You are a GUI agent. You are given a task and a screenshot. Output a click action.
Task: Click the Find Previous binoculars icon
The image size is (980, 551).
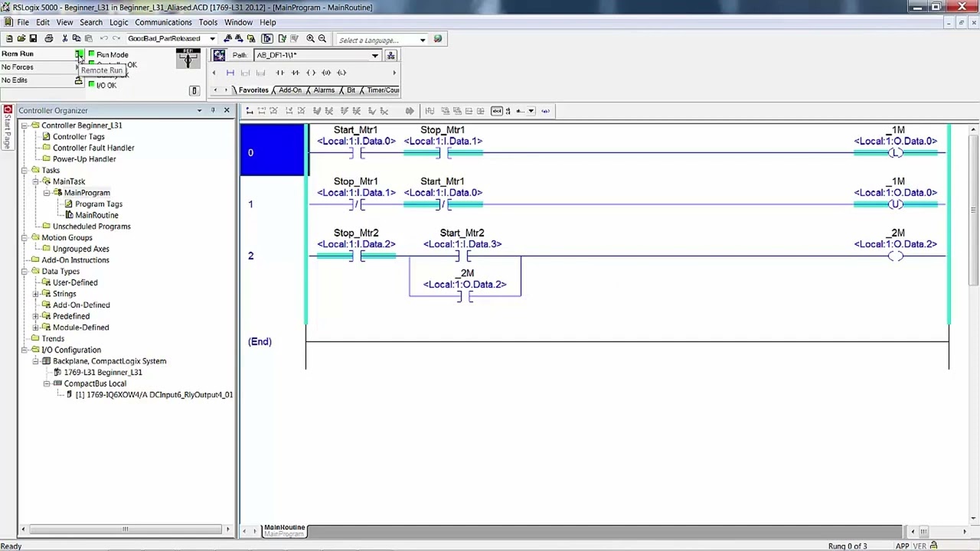tap(227, 39)
